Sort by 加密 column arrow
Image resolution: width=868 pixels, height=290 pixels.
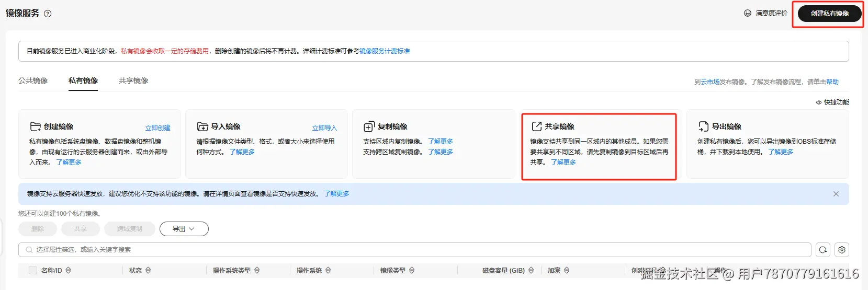(567, 270)
